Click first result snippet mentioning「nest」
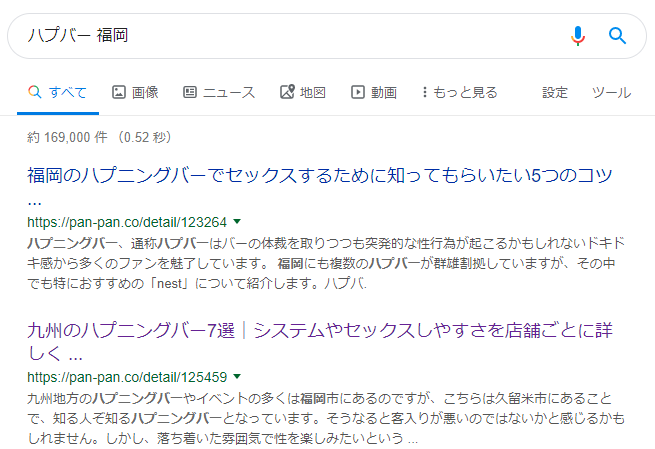Viewport: 655px width, 449px height. pyautogui.click(x=326, y=263)
